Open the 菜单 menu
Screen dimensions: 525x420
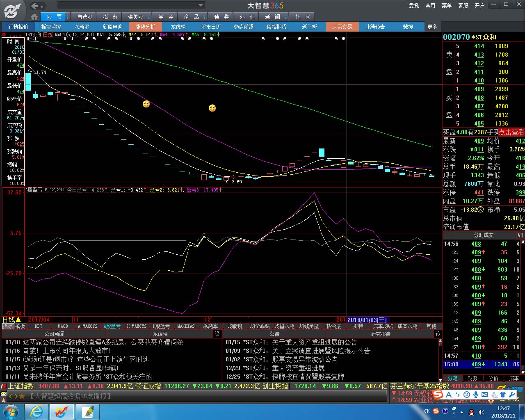[447, 5]
